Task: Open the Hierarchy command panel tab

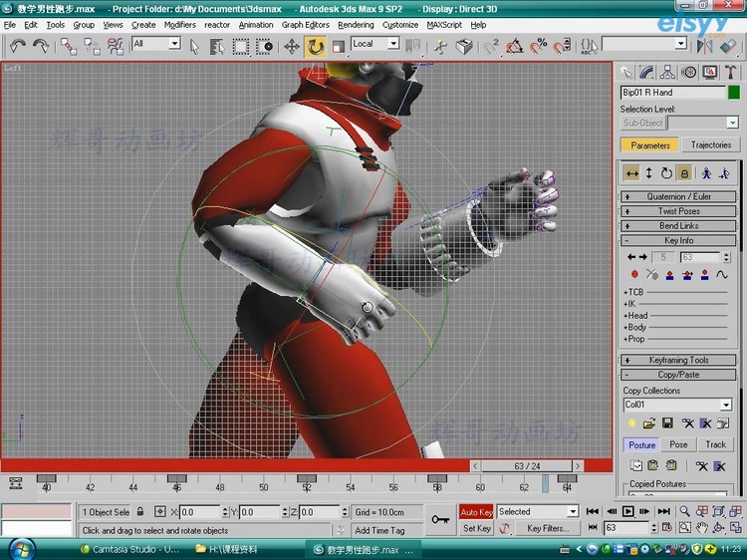Action: (667, 72)
